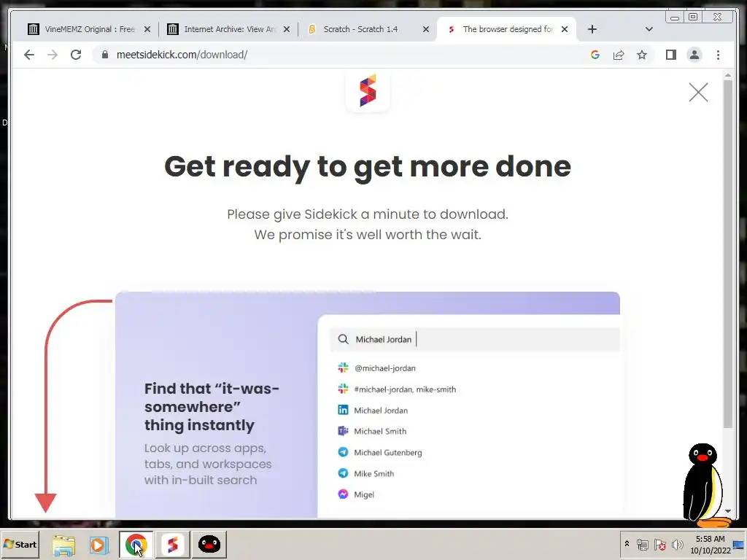Select the Michael Jordan LinkedIn result
The image size is (747, 560).
pyautogui.click(x=373, y=410)
